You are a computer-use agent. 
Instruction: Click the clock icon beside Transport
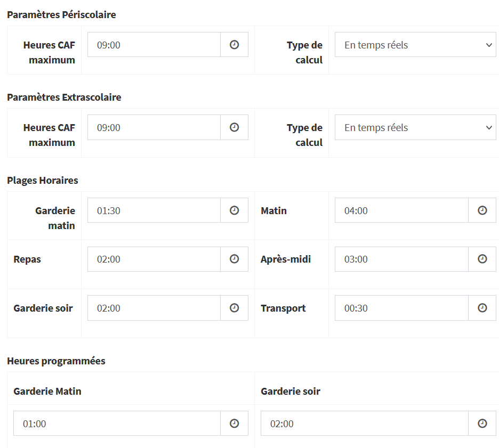[482, 308]
